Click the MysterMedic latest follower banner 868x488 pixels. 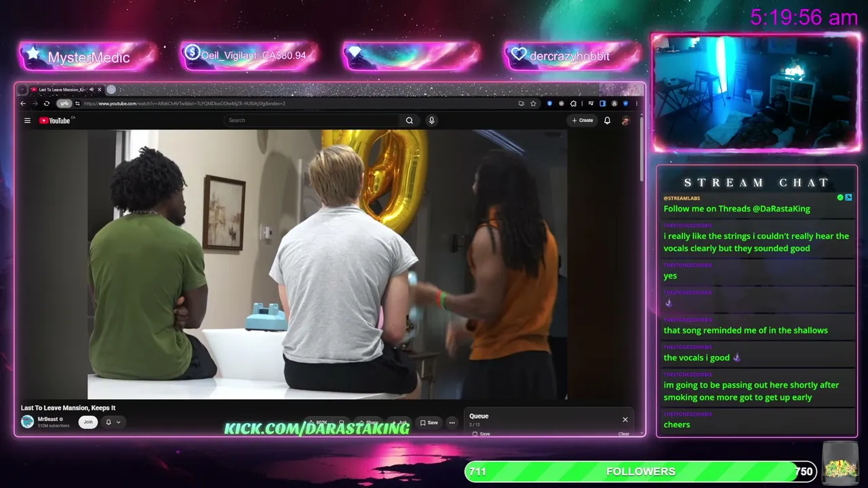point(87,57)
